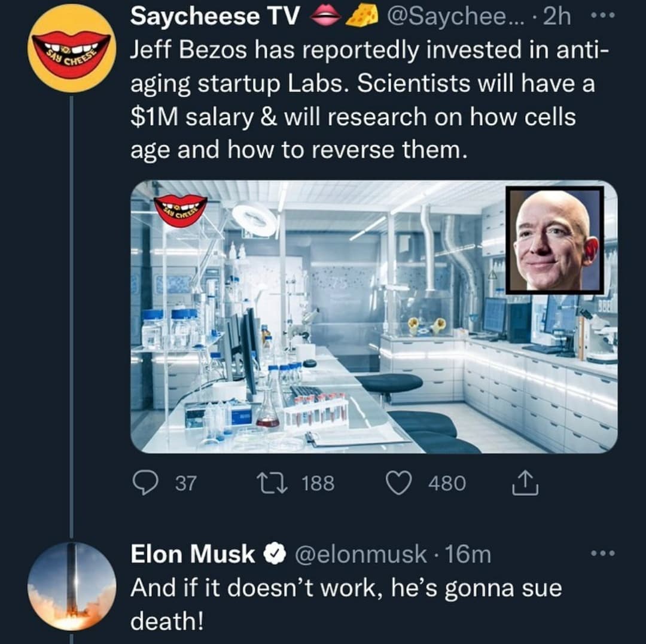
Task: Reply to the Saycheese TV tweet
Action: 144,483
